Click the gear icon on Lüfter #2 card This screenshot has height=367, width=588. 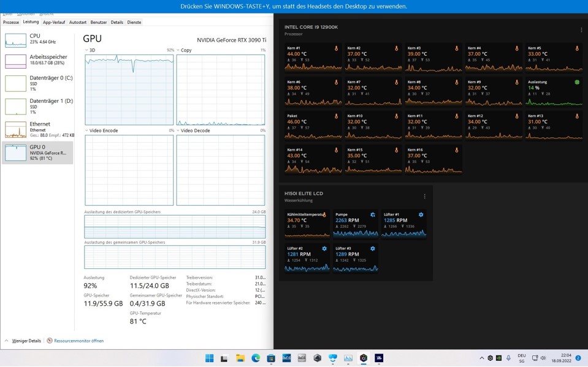pos(324,249)
